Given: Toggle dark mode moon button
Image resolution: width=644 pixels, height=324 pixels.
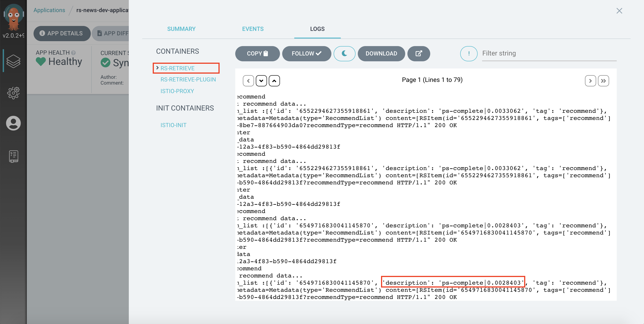Looking at the screenshot, I should (x=344, y=53).
